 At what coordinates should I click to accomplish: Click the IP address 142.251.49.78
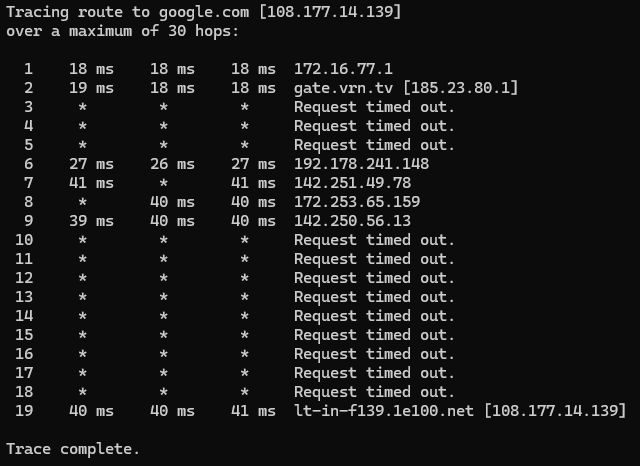tap(352, 183)
